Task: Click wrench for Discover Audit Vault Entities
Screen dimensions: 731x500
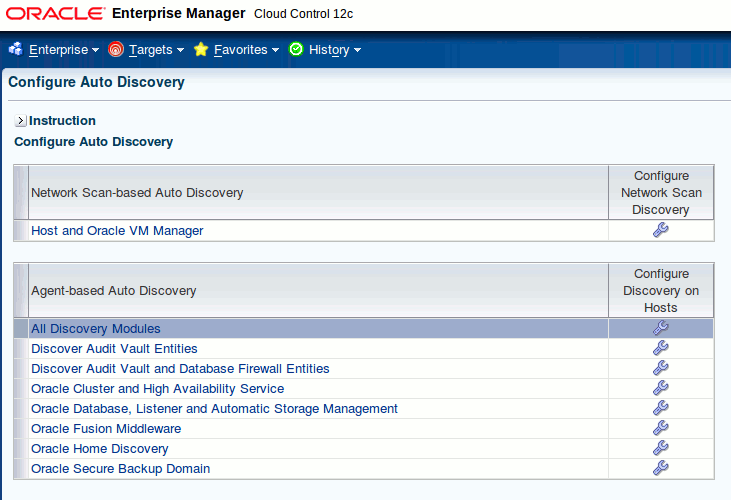Action: pyautogui.click(x=661, y=348)
